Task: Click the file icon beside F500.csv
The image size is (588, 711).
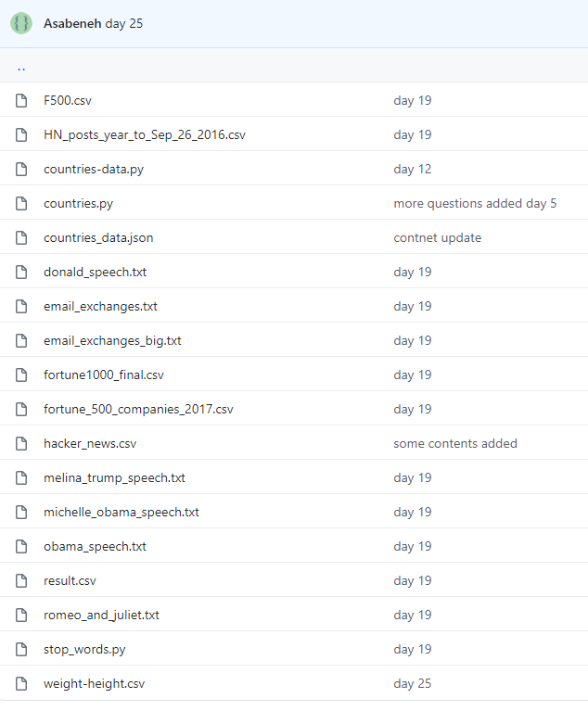Action: click(x=21, y=100)
